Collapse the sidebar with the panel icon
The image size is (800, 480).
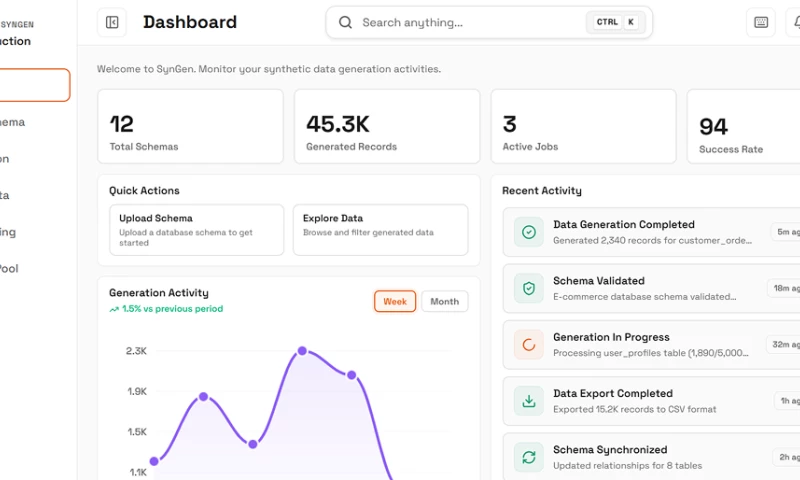pyautogui.click(x=112, y=22)
